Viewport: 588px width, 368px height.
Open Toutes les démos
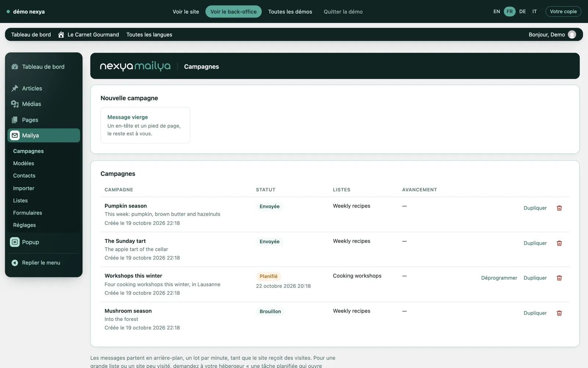290,11
